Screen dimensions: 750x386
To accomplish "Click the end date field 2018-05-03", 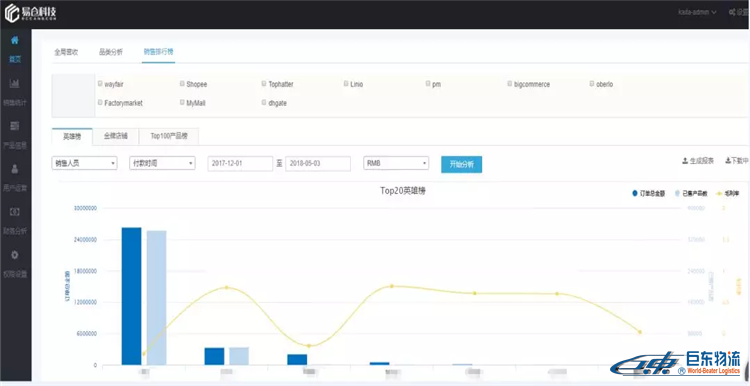I will tap(318, 164).
